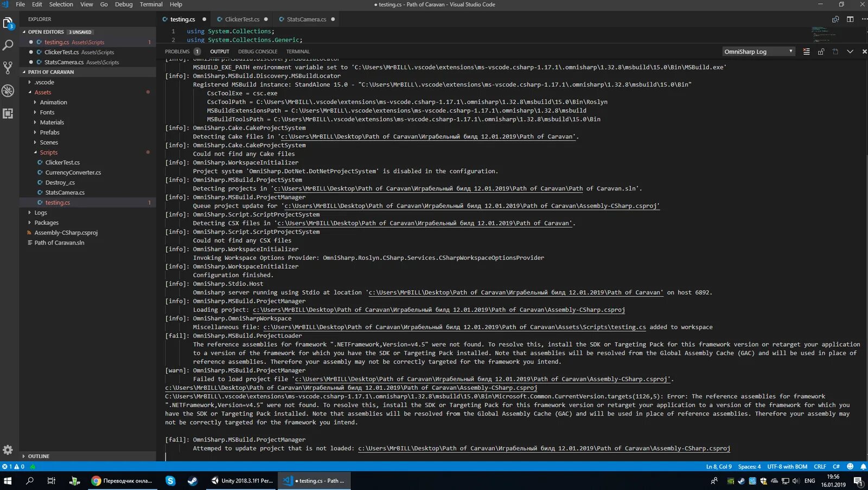
Task: Change line endings via CRLF
Action: click(820, 467)
